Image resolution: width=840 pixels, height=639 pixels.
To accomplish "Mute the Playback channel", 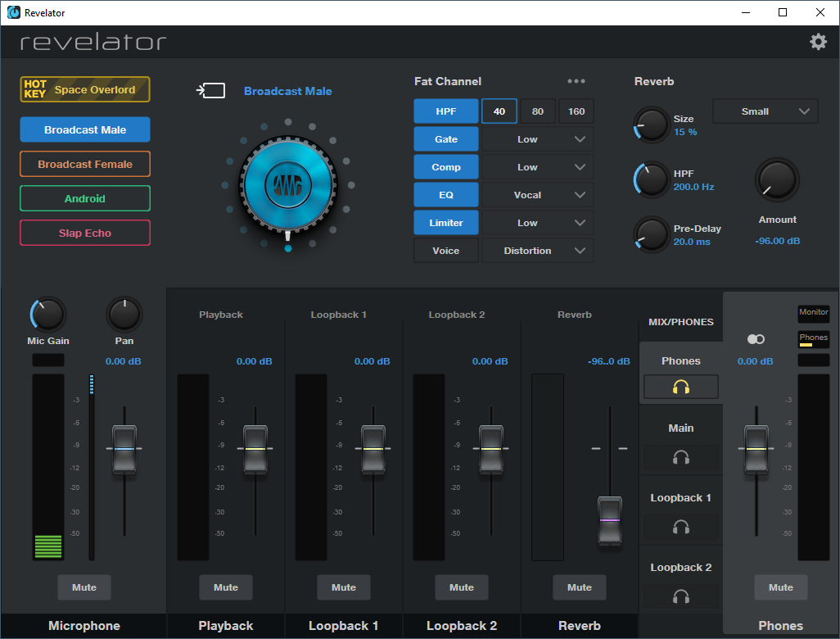I will coord(225,587).
